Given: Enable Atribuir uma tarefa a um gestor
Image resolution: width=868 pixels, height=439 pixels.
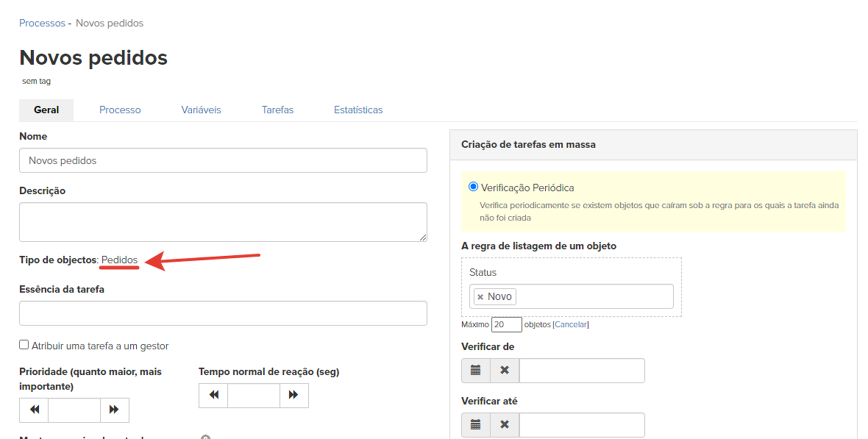Looking at the screenshot, I should click(x=24, y=345).
